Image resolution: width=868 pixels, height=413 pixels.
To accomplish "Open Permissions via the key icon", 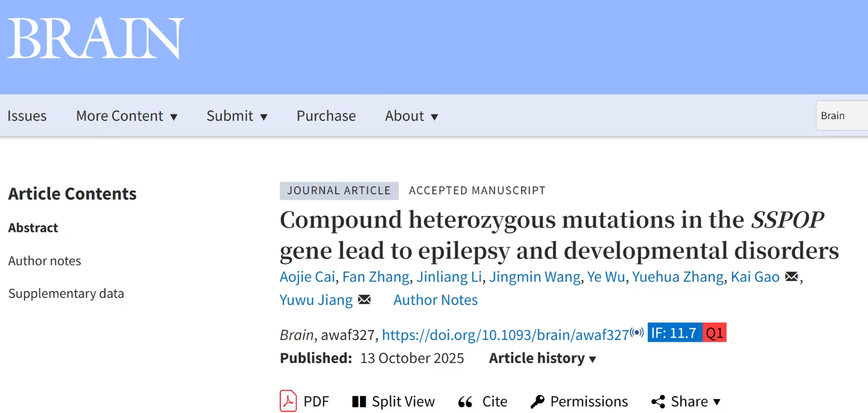I will [537, 401].
